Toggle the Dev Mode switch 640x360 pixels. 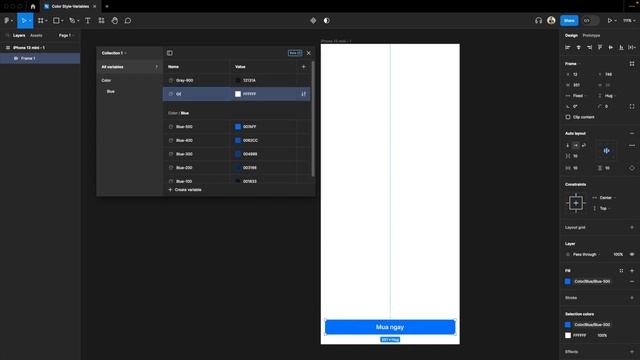tap(590, 20)
